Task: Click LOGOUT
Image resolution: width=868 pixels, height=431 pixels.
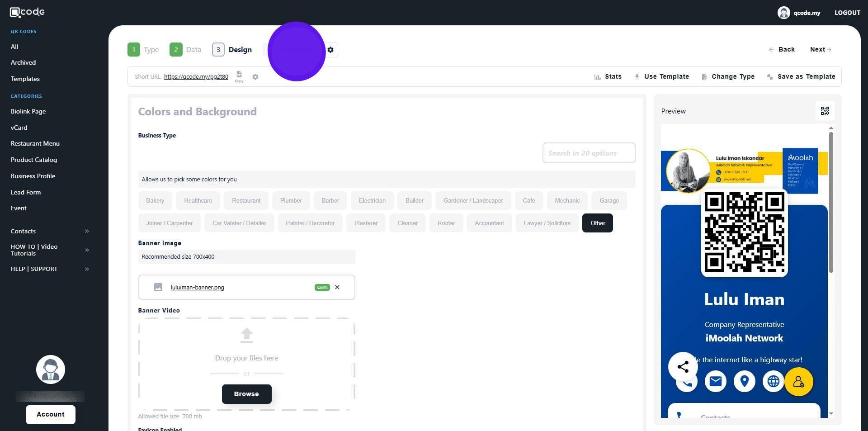Action: 847,13
